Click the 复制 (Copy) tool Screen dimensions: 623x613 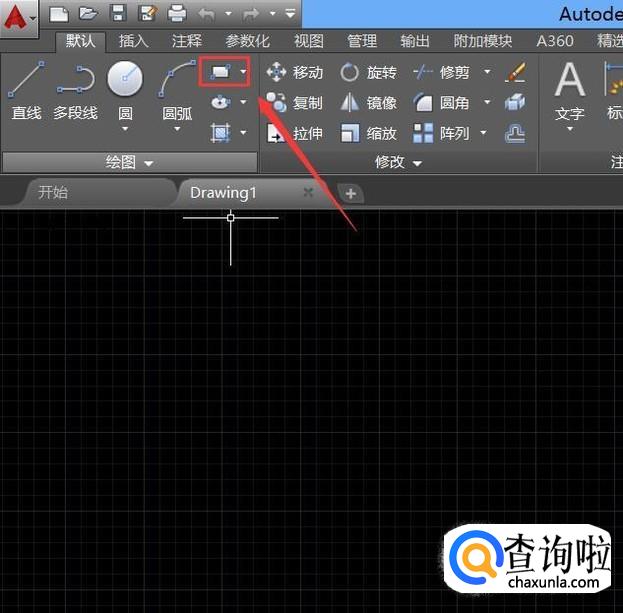[x=294, y=103]
